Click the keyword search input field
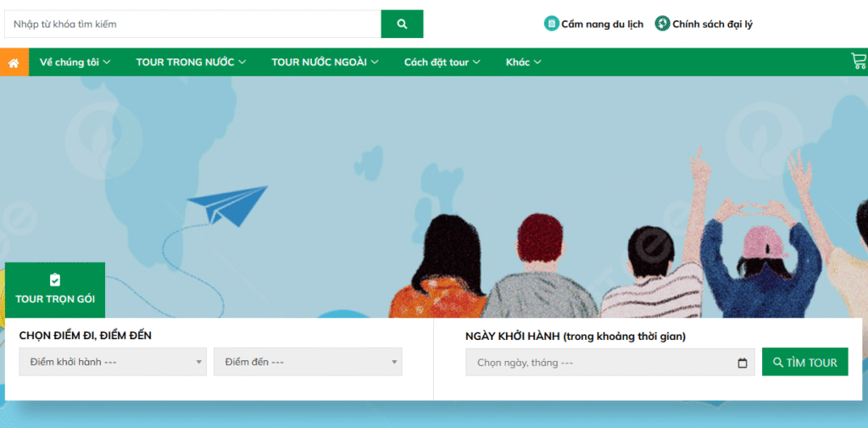Viewport: 868px width, 428px height. click(x=192, y=25)
